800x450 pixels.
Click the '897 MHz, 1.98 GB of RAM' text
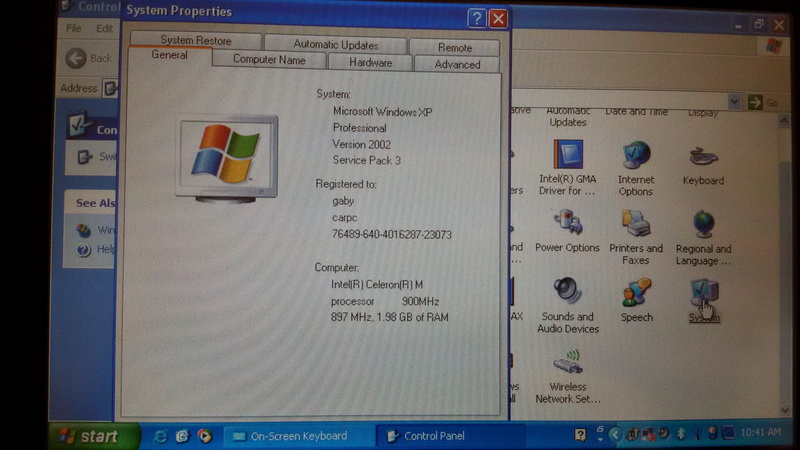pos(389,317)
